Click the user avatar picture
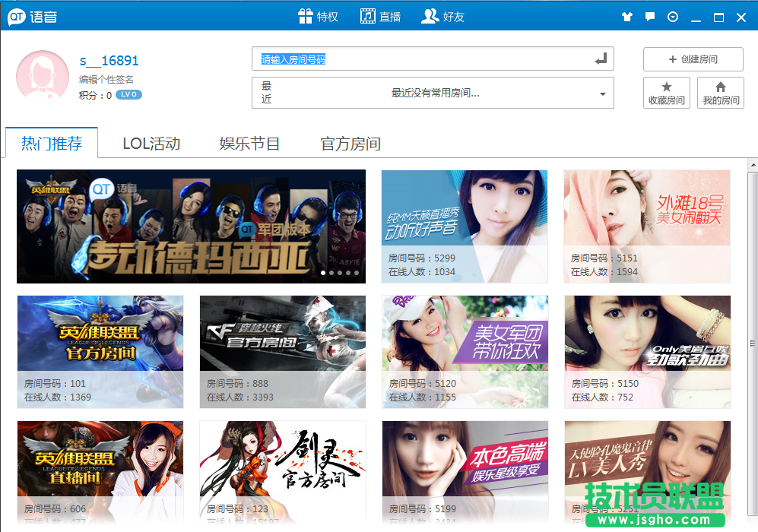Screen dimensions: 758x532 pyautogui.click(x=43, y=76)
